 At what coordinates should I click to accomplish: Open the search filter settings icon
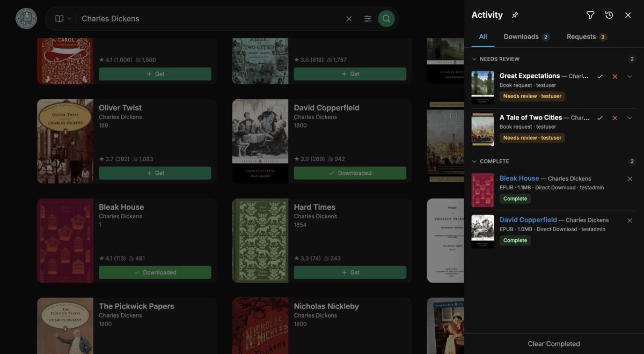368,19
